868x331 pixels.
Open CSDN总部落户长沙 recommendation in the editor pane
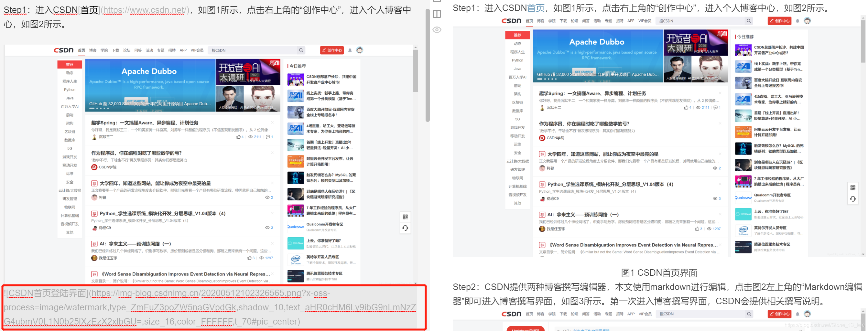321,79
